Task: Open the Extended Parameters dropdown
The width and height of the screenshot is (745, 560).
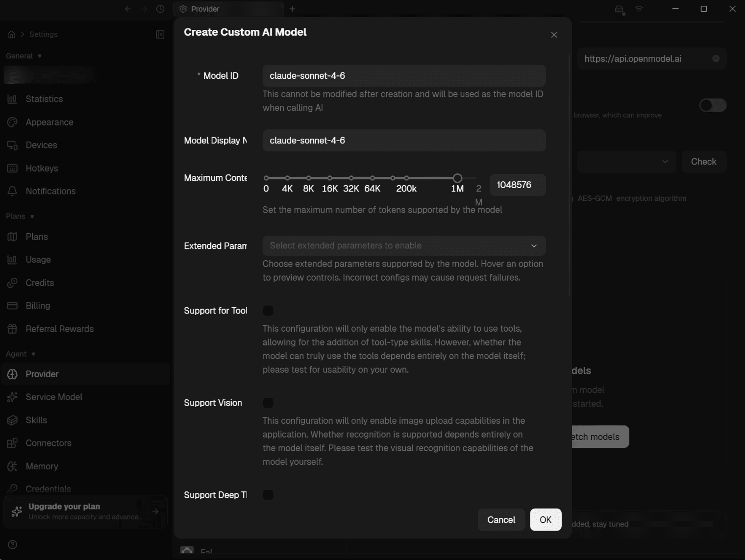Action: (404, 245)
